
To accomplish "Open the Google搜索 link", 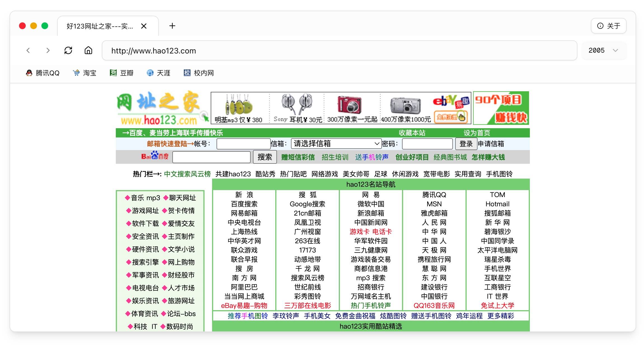I will pos(307,204).
